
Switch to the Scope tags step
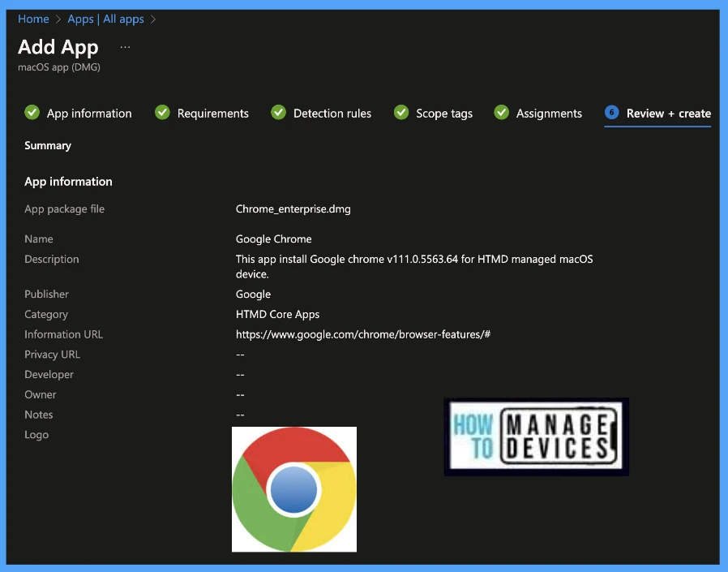444,114
